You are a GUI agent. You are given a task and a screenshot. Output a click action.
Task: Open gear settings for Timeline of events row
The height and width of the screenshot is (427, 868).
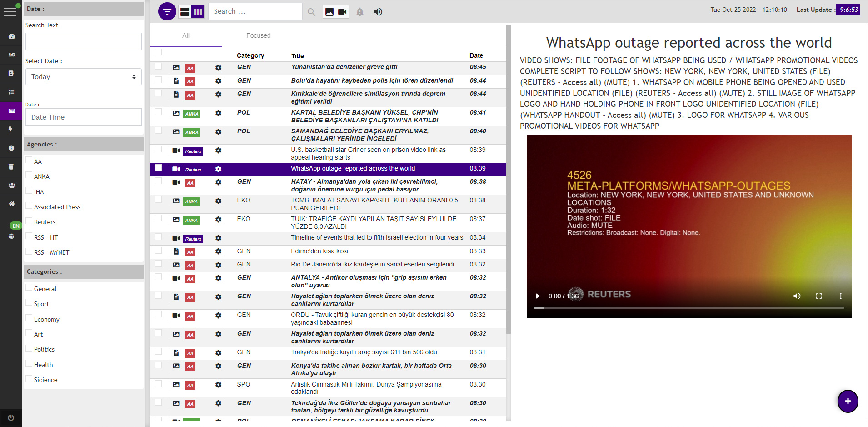tap(218, 238)
